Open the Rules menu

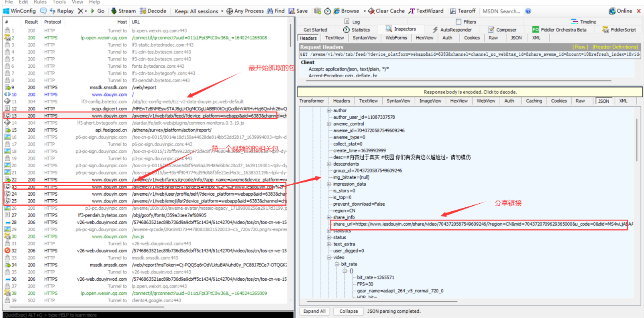click(x=40, y=2)
